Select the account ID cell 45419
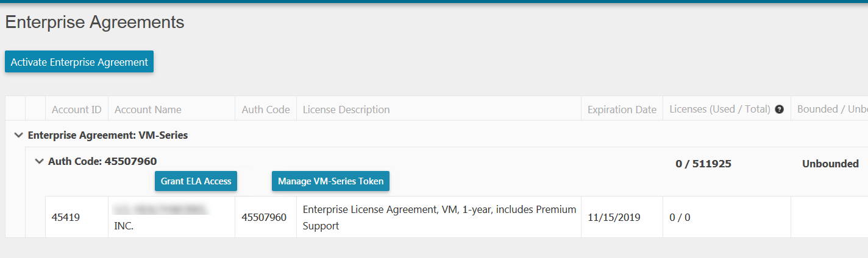Image resolution: width=868 pixels, height=258 pixels. pyautogui.click(x=65, y=217)
